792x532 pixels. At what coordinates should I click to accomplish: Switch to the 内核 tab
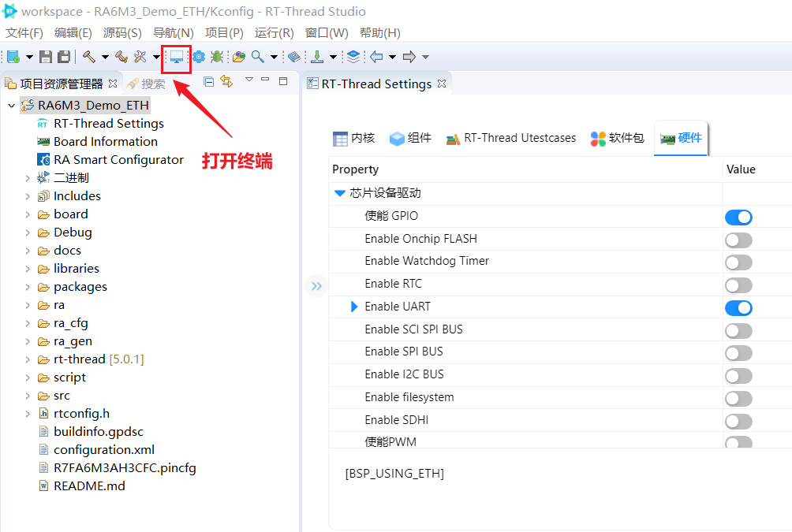pos(353,138)
